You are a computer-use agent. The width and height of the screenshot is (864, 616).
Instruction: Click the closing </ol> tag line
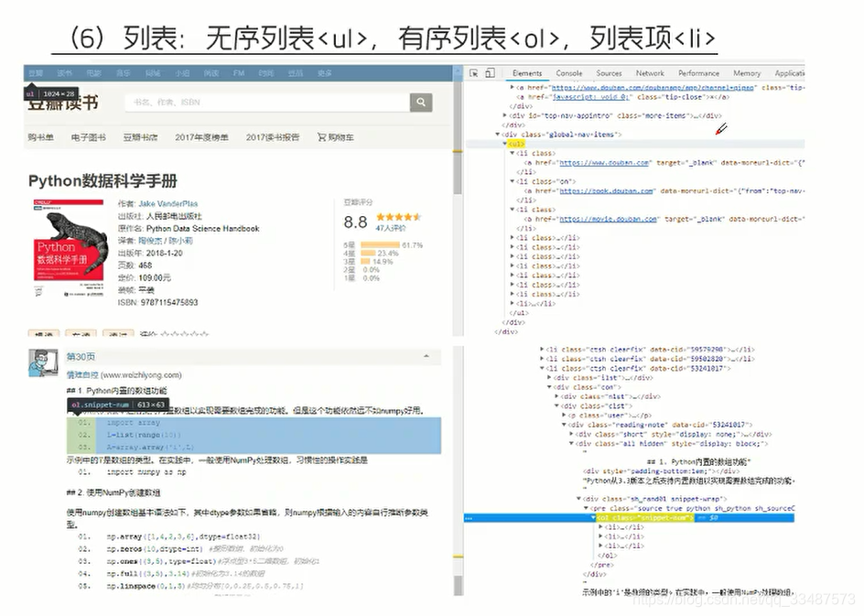607,556
